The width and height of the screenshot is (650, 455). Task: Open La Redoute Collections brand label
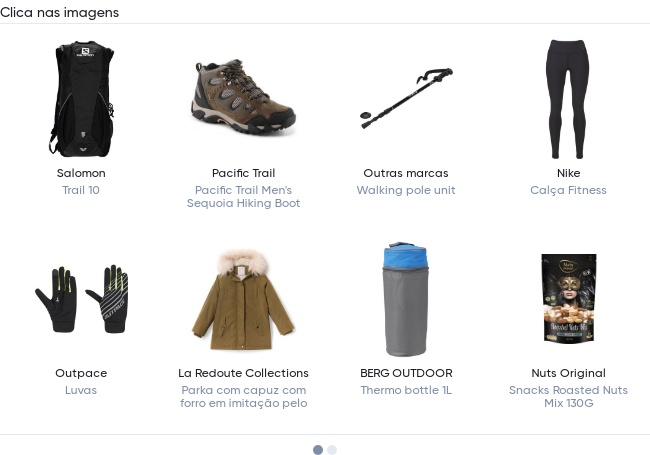(x=243, y=373)
